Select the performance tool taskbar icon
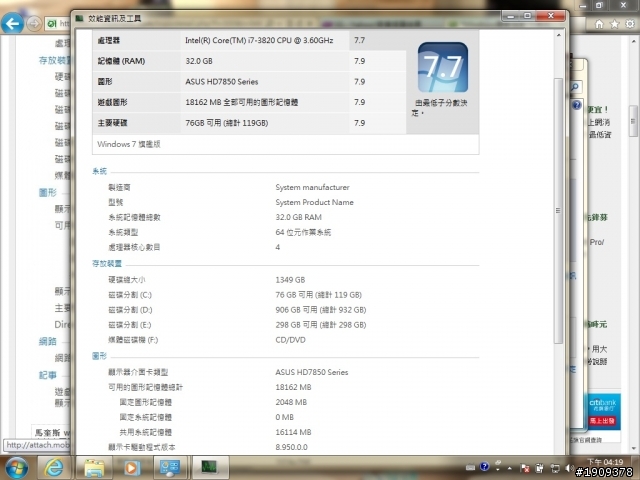 (x=209, y=468)
